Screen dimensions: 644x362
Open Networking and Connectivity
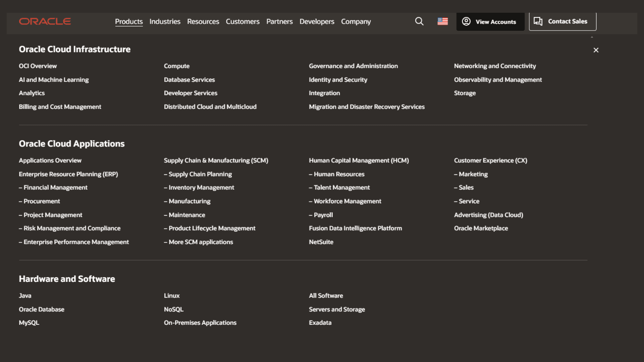(x=495, y=66)
